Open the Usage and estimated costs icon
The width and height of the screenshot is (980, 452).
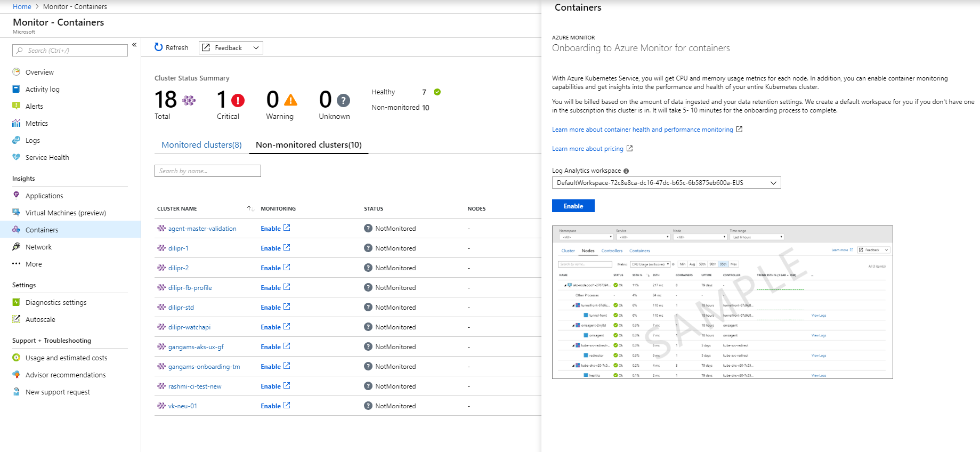pyautogui.click(x=16, y=358)
